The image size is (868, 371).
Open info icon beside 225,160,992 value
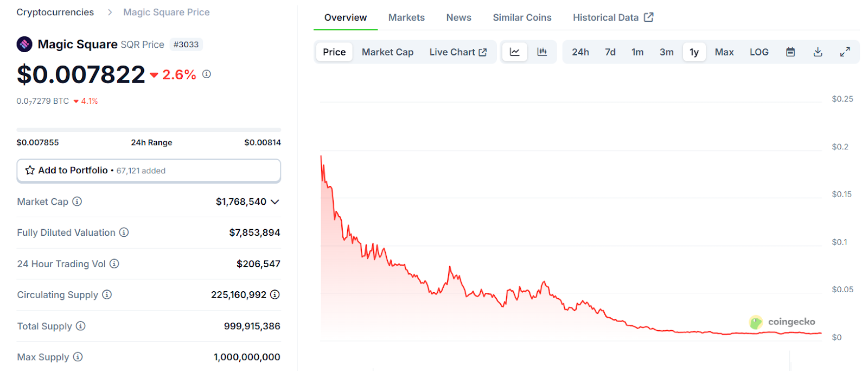click(275, 294)
